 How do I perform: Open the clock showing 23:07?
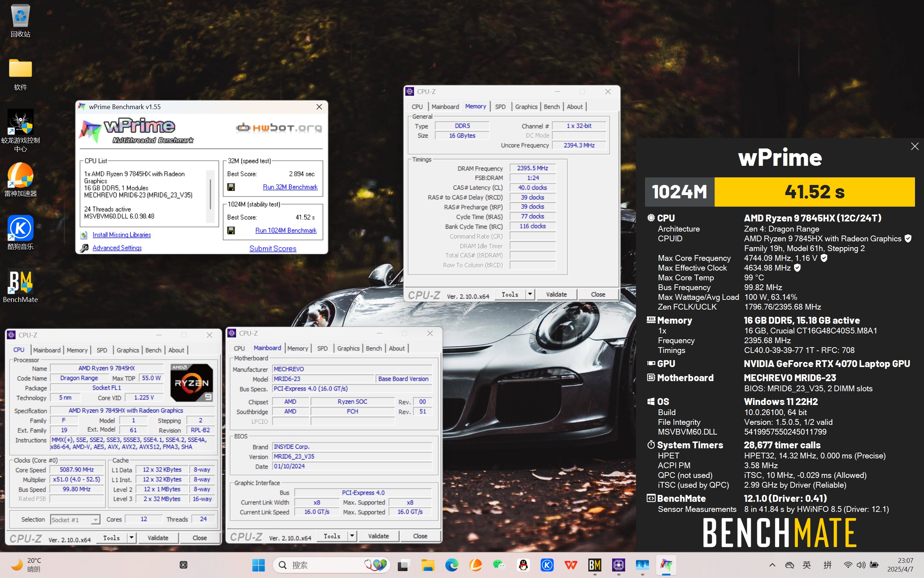[900, 565]
